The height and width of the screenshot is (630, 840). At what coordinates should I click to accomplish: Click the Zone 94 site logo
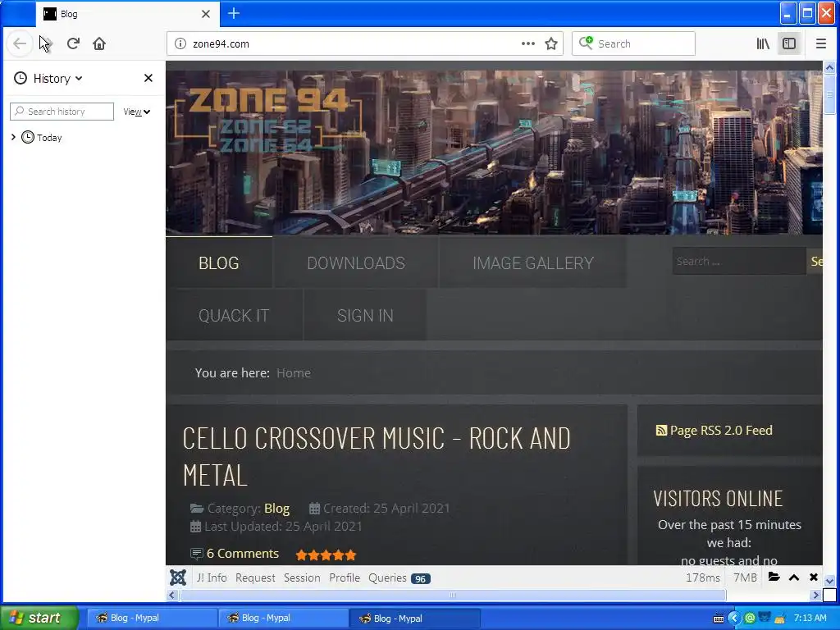268,121
